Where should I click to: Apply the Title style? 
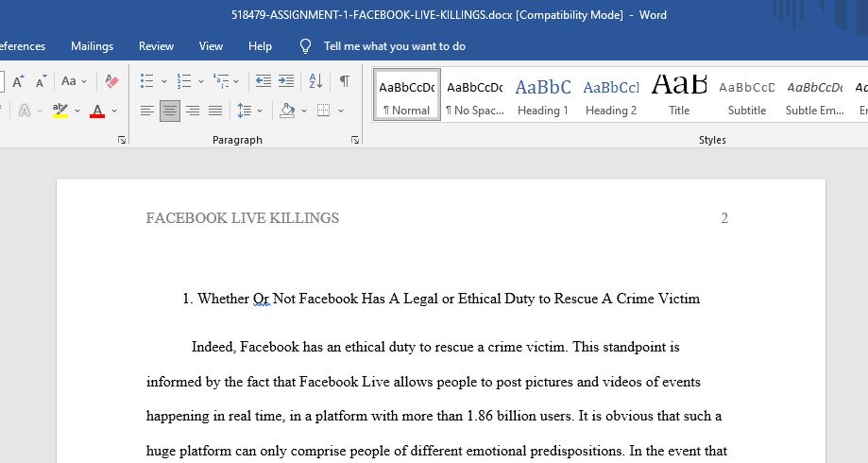tap(679, 94)
